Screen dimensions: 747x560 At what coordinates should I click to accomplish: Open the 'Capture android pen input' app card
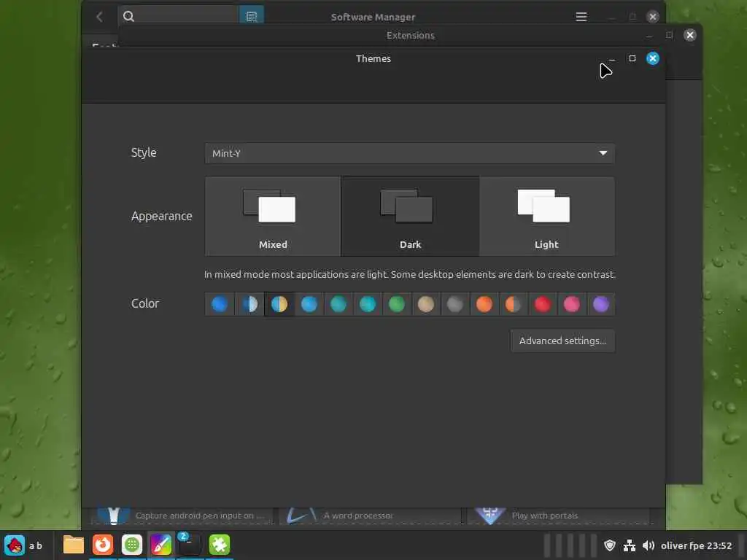click(183, 516)
